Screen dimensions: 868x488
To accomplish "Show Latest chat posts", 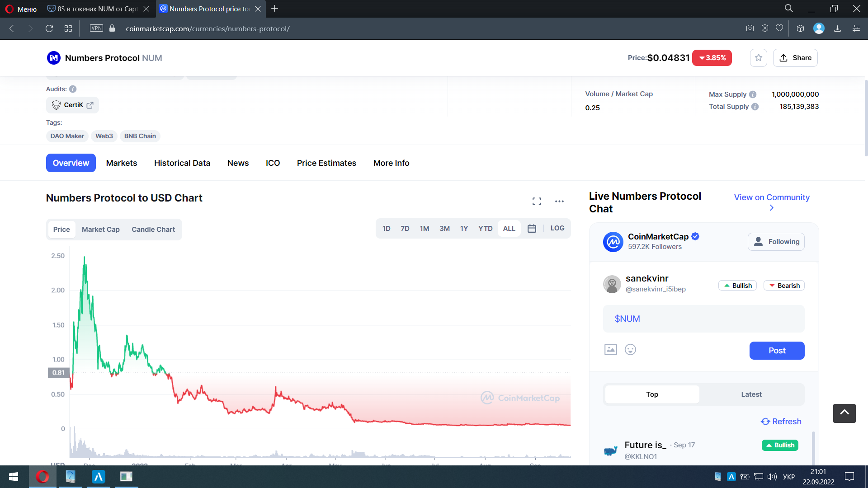I will coord(751,394).
